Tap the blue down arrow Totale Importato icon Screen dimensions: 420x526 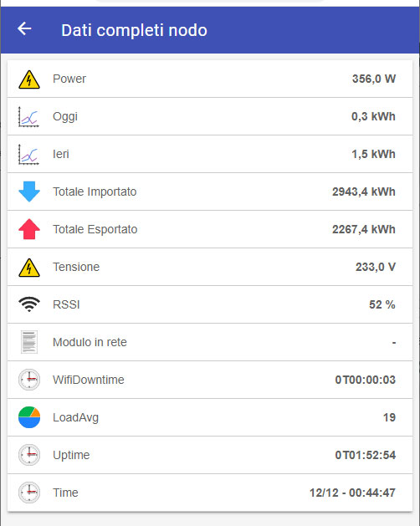coord(29,192)
